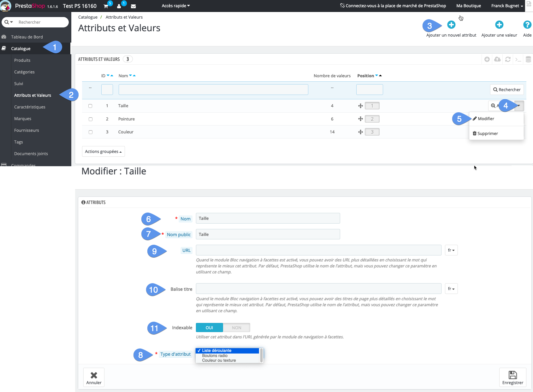Viewport: 533px width, 392px height.
Task: Check the checkbox for the Taille row
Action: click(x=91, y=106)
